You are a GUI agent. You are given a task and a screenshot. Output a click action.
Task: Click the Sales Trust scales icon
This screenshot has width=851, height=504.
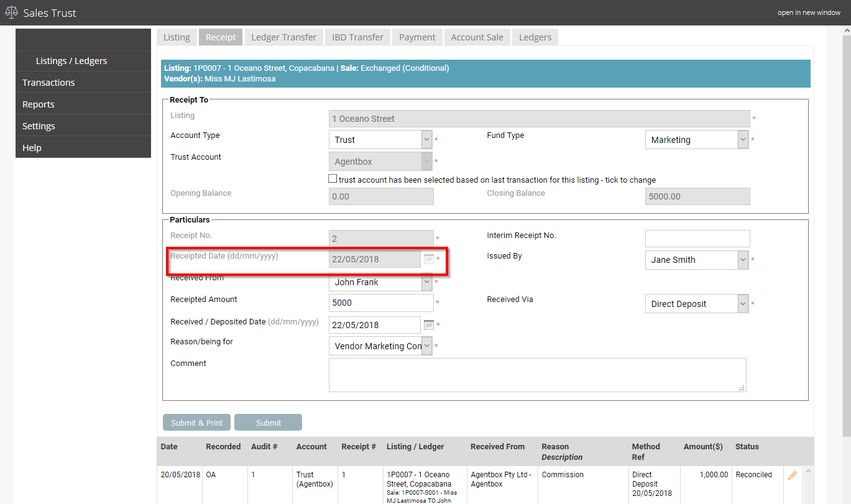point(11,12)
